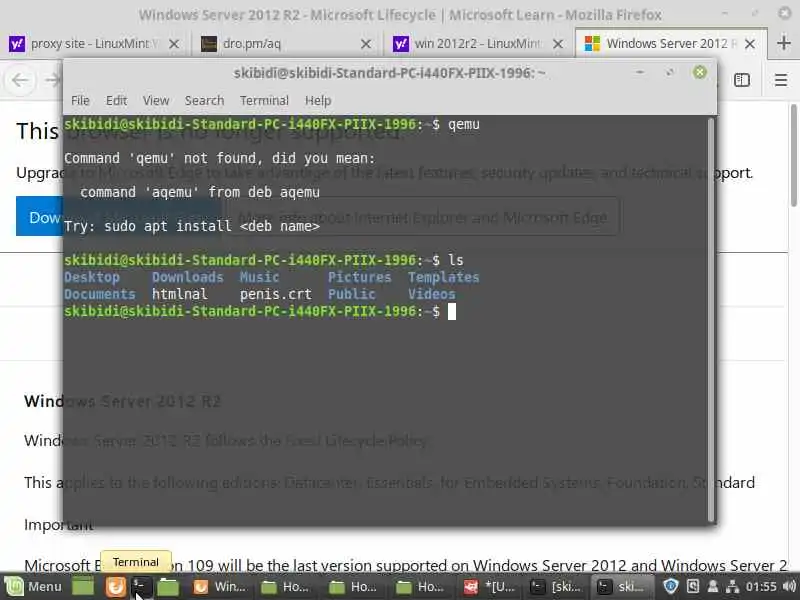
Task: Switch to the 'Win...' Firefox taskbar window
Action: tap(219, 587)
